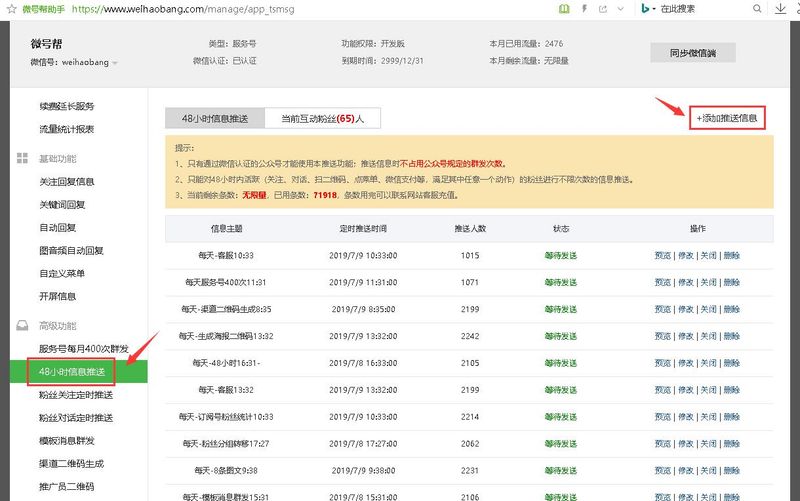Expand the browser toolbar chevron dropdown

(x=620, y=9)
